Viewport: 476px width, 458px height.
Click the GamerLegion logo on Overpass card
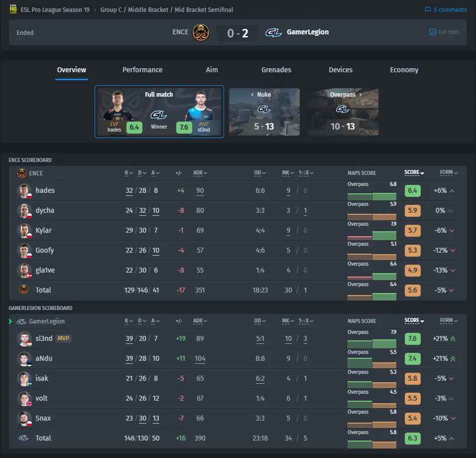click(x=343, y=109)
